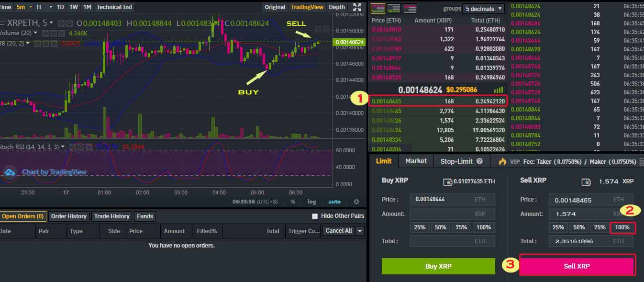Click the pink Sell XRP button

pyautogui.click(x=577, y=266)
